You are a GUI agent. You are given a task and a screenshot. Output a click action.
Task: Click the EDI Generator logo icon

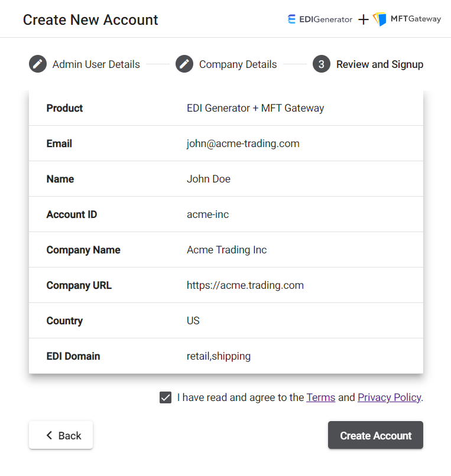coord(291,19)
